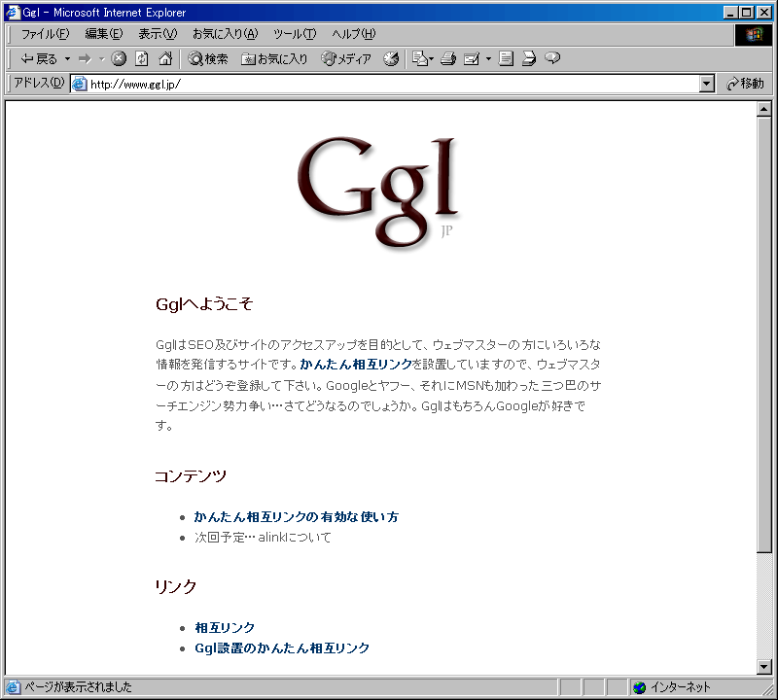The image size is (778, 700).
Task: Click the IE icon in the title bar
Action: [13, 12]
